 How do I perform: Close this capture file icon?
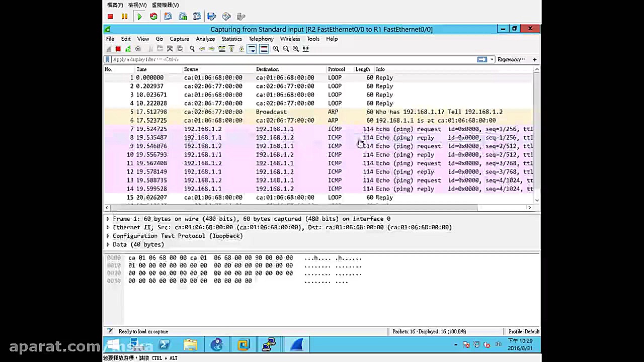click(170, 49)
